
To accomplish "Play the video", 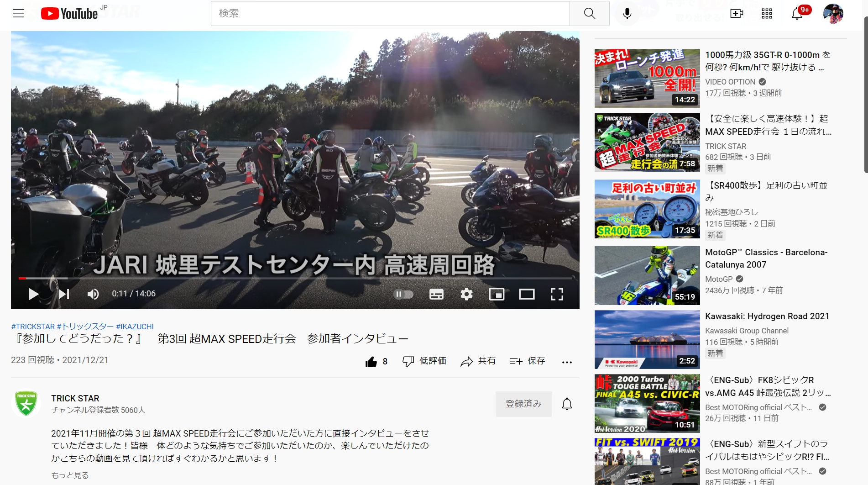I will pyautogui.click(x=33, y=294).
